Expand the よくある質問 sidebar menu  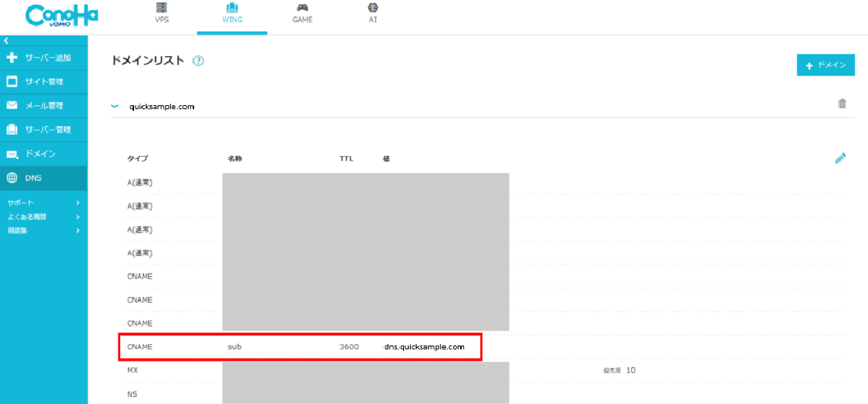tap(44, 217)
